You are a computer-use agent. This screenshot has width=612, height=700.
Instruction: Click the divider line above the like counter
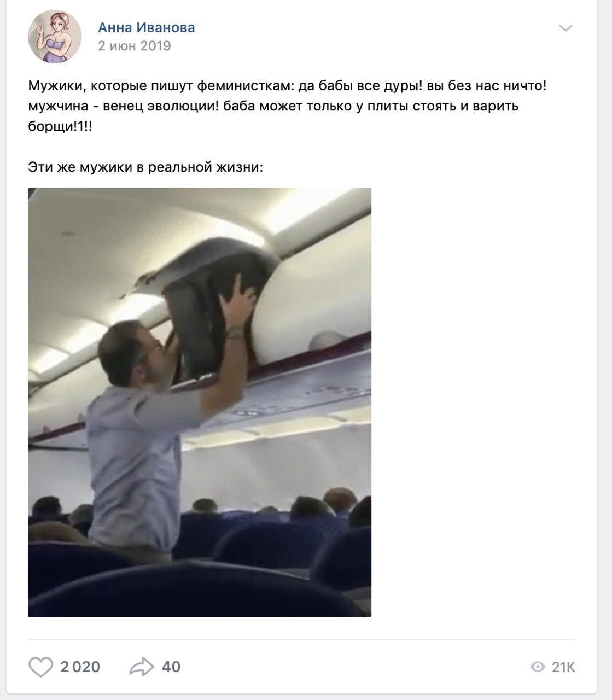pyautogui.click(x=302, y=639)
